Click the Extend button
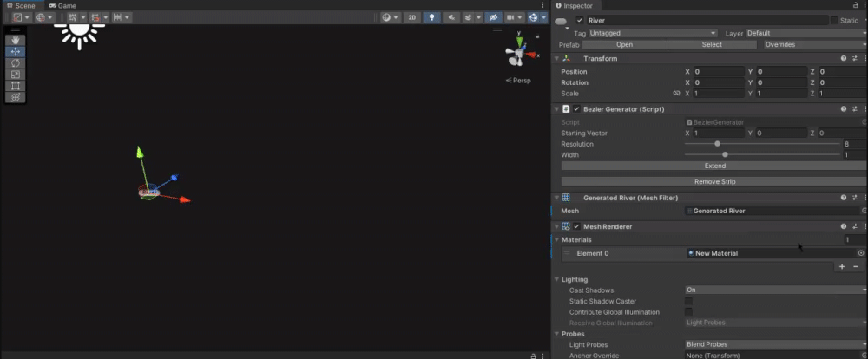The width and height of the screenshot is (868, 359). coord(714,166)
